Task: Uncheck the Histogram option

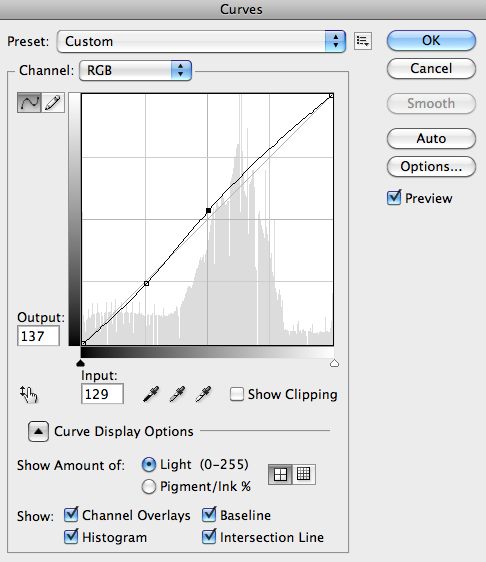Action: click(x=71, y=537)
